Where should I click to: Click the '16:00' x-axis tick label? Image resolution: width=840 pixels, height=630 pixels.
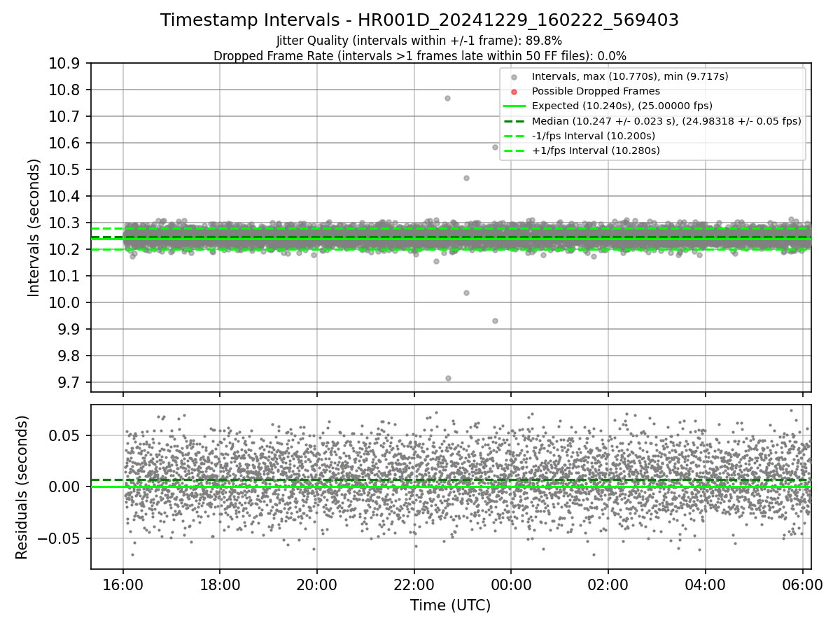click(123, 584)
